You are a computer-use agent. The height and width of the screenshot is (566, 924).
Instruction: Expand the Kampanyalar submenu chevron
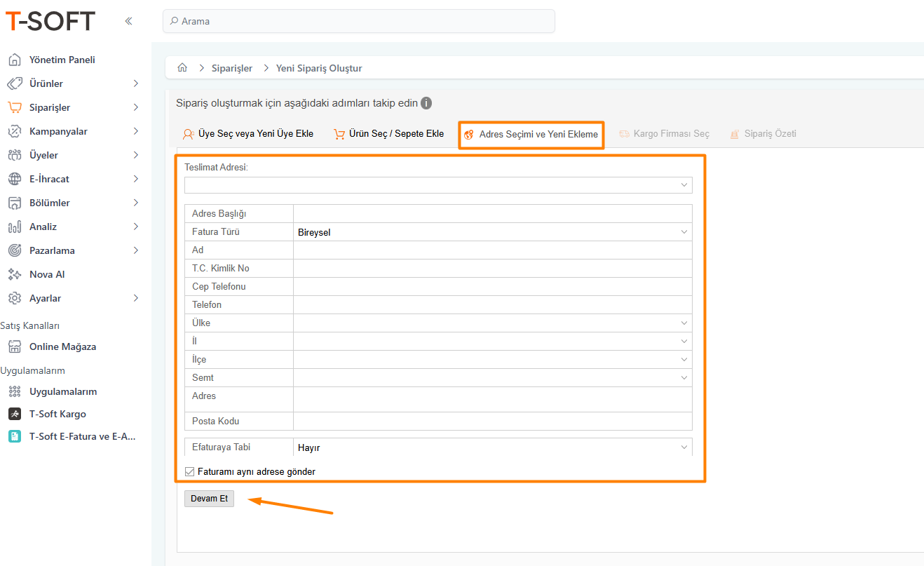(x=136, y=131)
